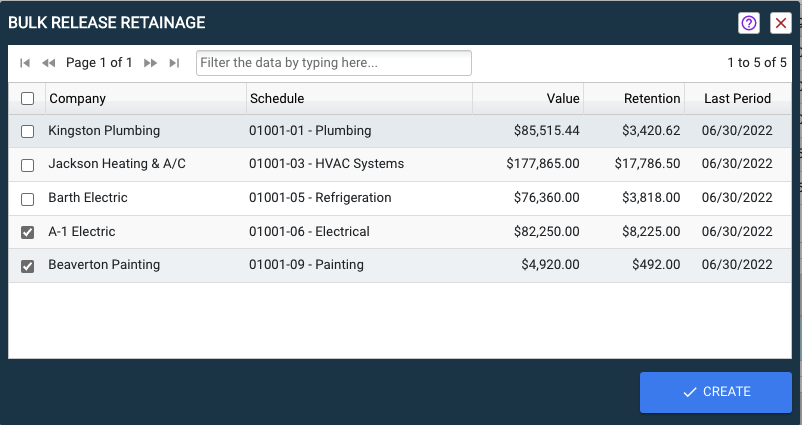Viewport: 802px width, 425px height.
Task: Focus the filter data text field
Action: (333, 63)
